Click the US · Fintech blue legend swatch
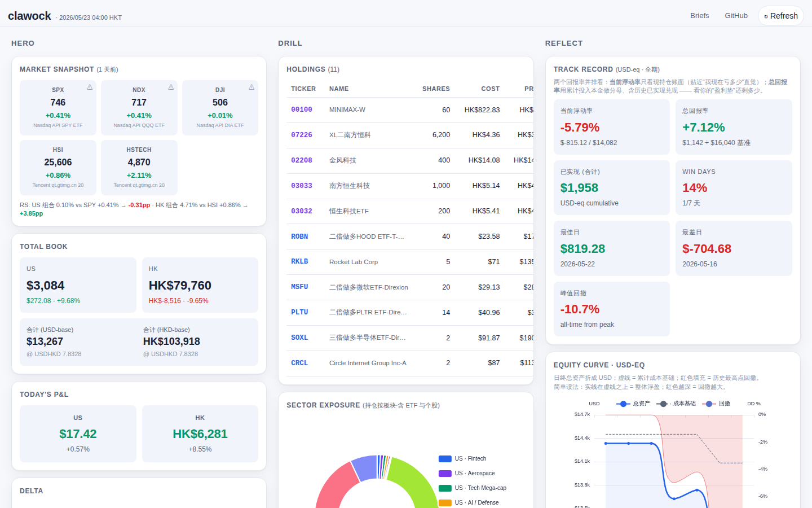The height and width of the screenshot is (508, 812). [x=445, y=459]
